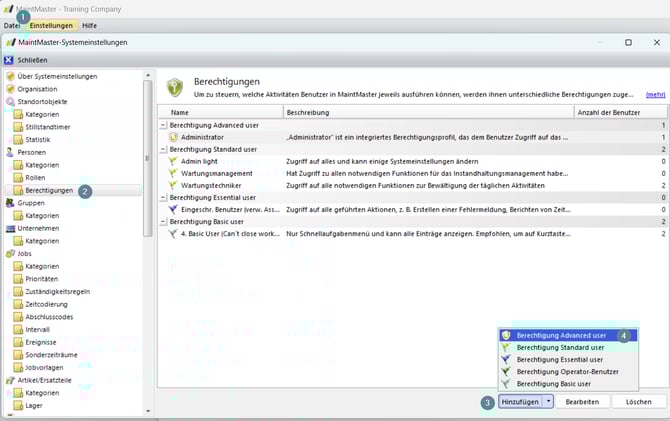Click the Admin light funnel icon
This screenshot has width=670, height=421.
pos(173,161)
